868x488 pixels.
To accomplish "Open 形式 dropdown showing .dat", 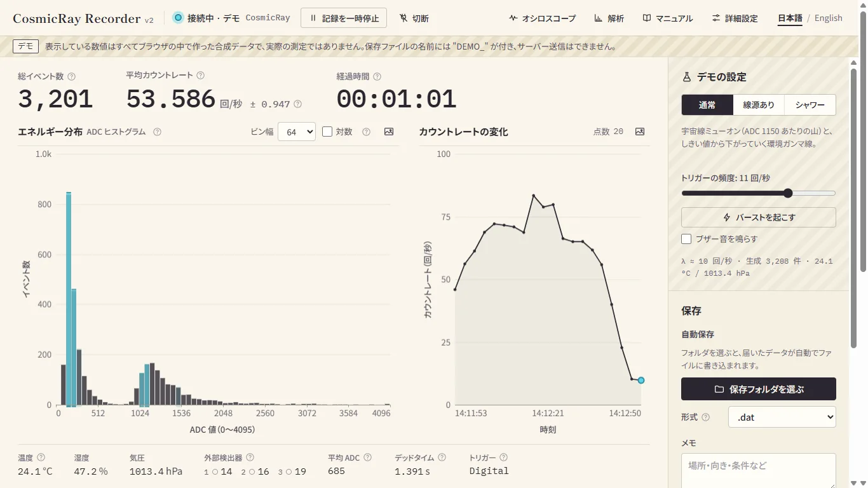I will point(782,417).
